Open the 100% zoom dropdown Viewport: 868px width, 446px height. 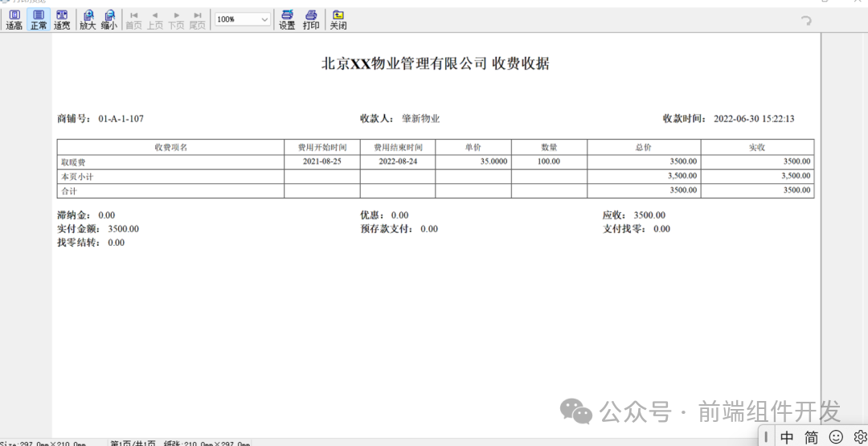pos(243,19)
